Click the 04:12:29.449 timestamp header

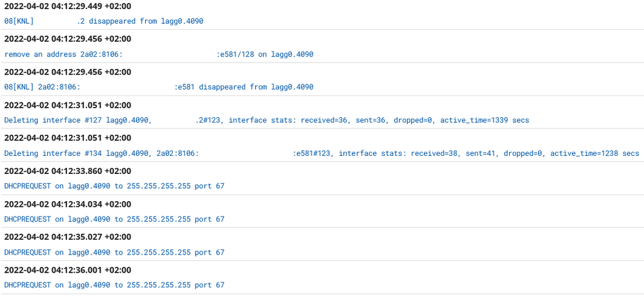(68, 6)
